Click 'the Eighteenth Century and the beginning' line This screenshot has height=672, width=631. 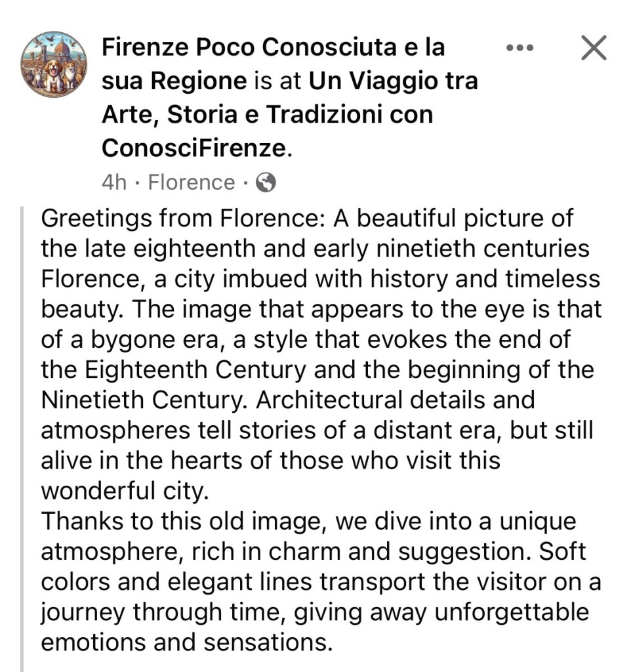click(317, 369)
